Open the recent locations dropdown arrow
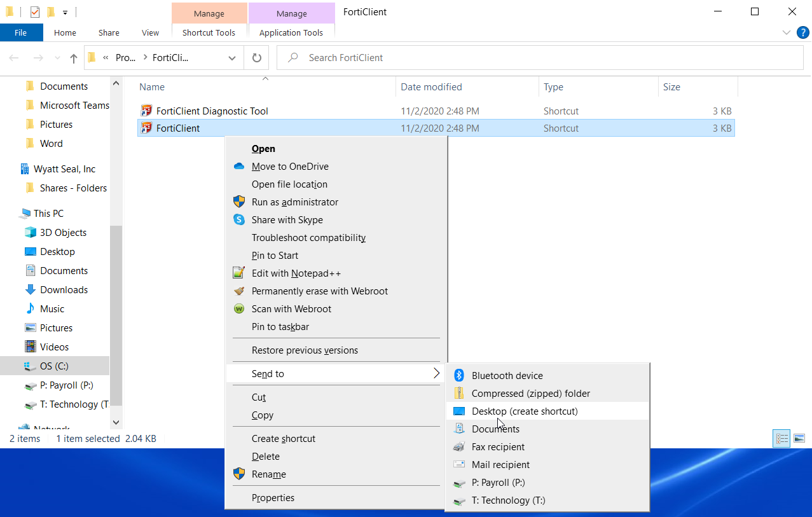 coord(56,59)
